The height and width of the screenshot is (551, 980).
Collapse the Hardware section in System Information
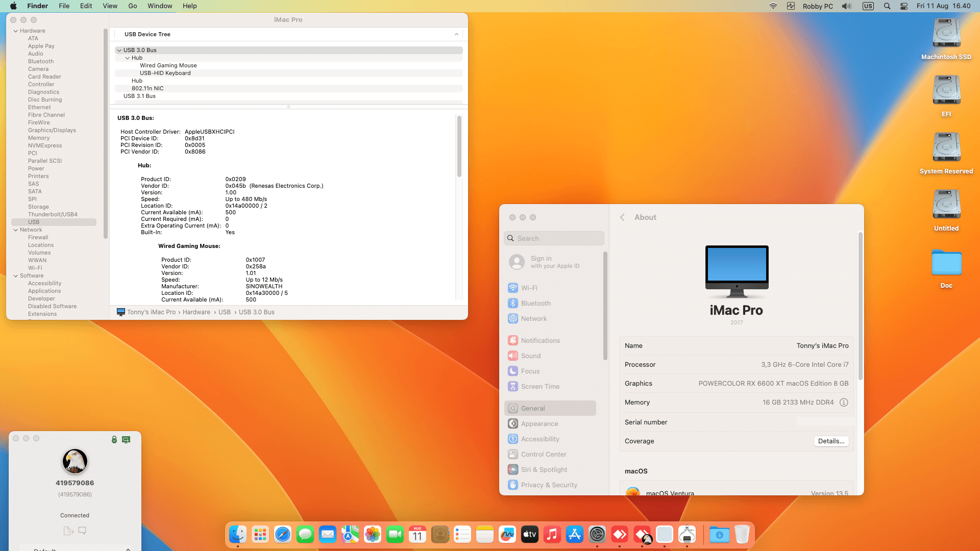pyautogui.click(x=16, y=31)
